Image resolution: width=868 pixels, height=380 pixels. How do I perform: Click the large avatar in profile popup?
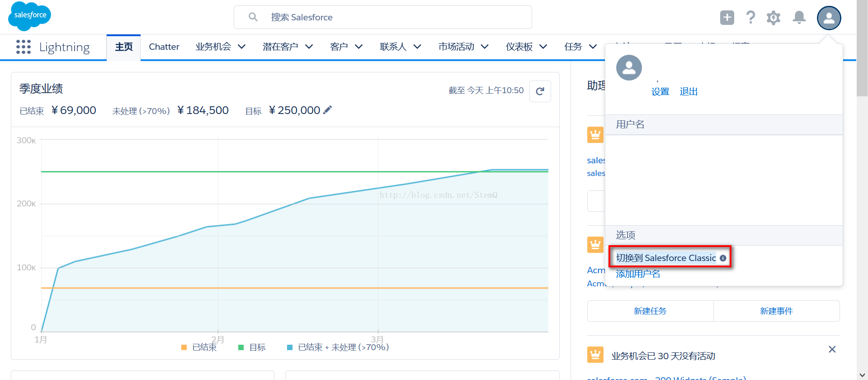[629, 68]
